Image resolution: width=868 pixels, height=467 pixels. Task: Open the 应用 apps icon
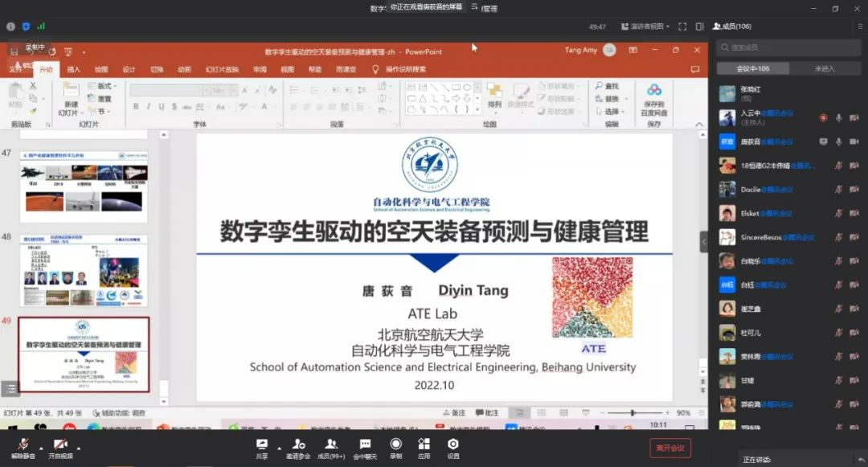424,444
